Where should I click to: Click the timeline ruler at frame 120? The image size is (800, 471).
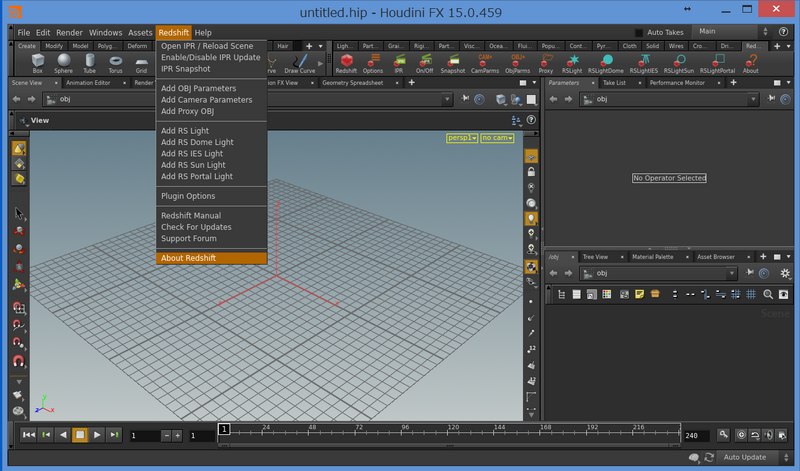coord(453,430)
